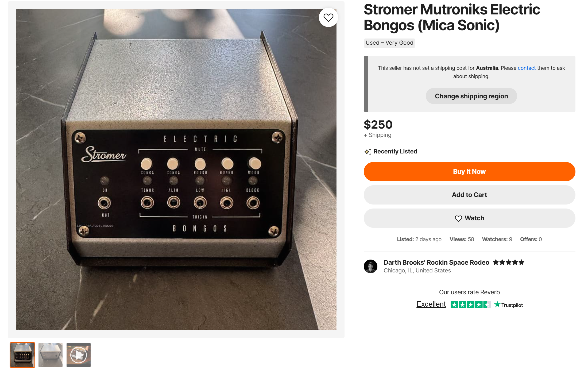Image resolution: width=588 pixels, height=374 pixels.
Task: Select the first front-panel photo thumbnail
Action: click(x=22, y=355)
